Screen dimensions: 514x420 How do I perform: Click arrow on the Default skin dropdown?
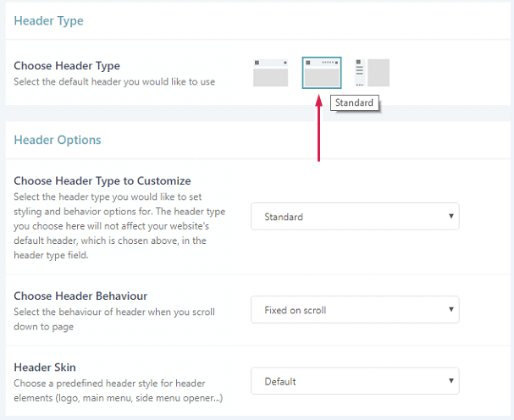coord(449,381)
